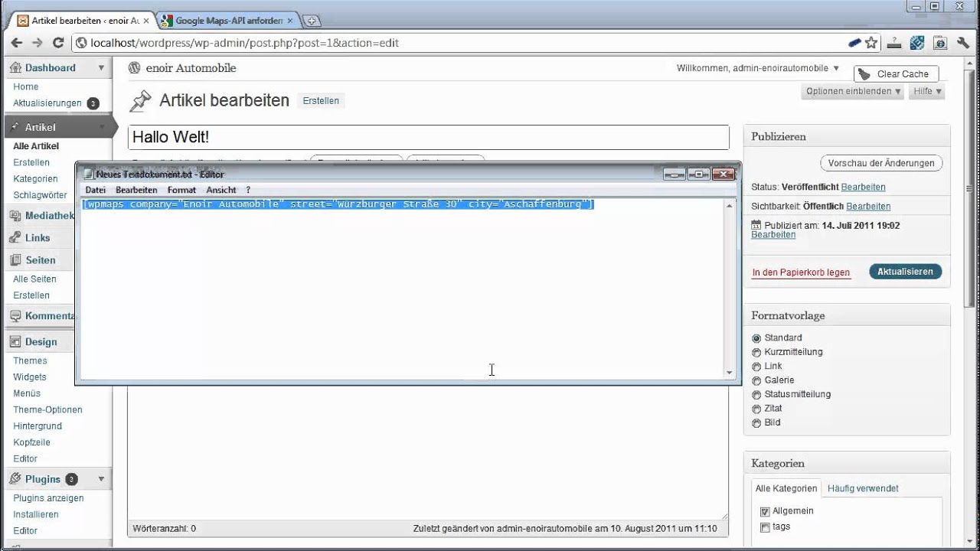Click the browser address bar URL
This screenshot has width=980, height=551.
pyautogui.click(x=244, y=43)
